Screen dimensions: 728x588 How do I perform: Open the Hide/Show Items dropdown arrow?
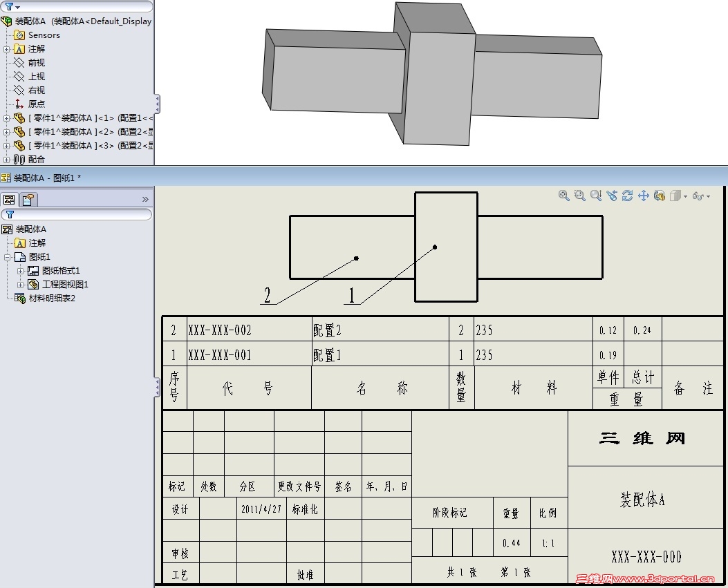click(708, 197)
